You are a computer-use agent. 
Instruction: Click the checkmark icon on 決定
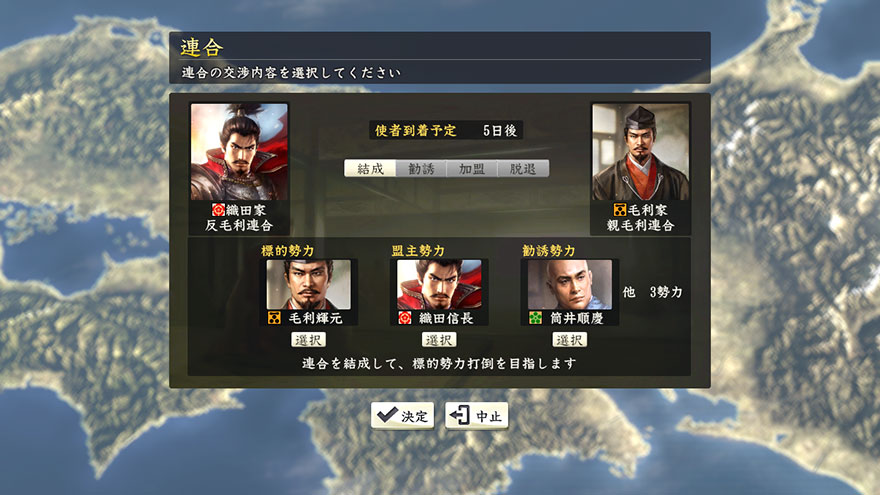tap(387, 415)
